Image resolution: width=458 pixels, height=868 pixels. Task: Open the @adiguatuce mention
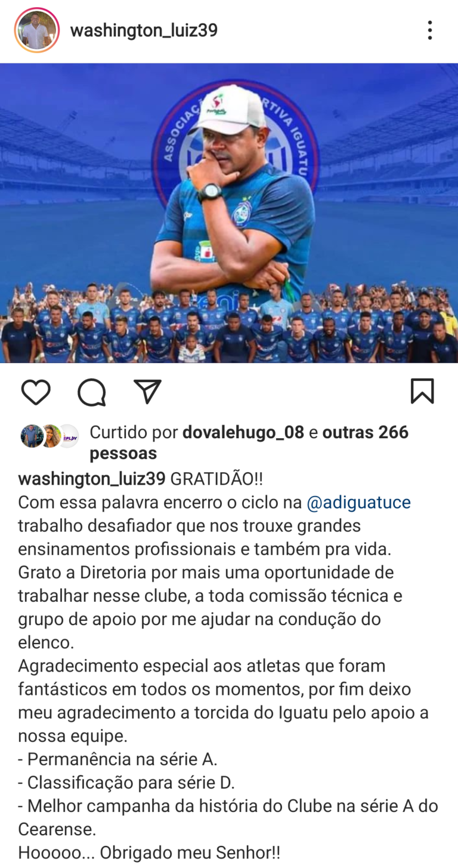pyautogui.click(x=358, y=502)
